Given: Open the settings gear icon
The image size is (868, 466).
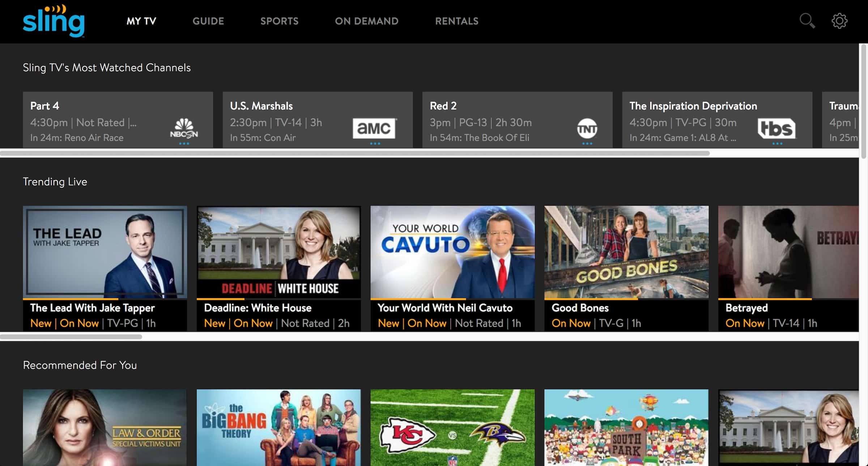Looking at the screenshot, I should pyautogui.click(x=839, y=21).
